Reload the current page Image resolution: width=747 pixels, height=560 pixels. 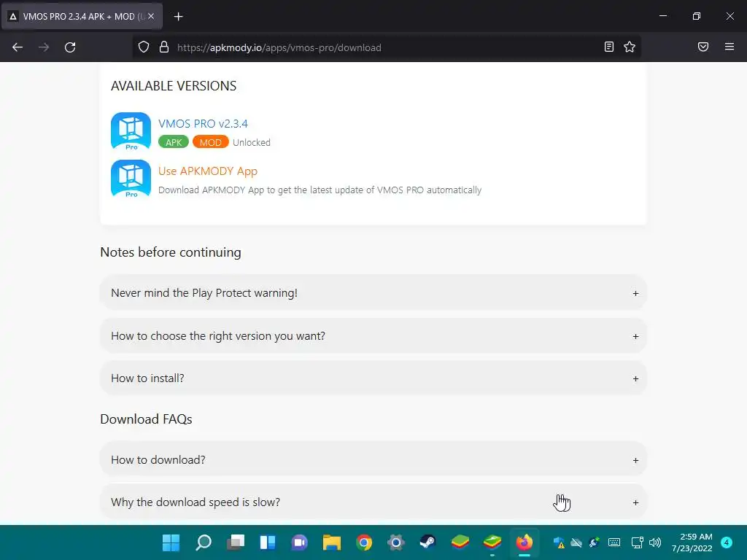click(70, 47)
